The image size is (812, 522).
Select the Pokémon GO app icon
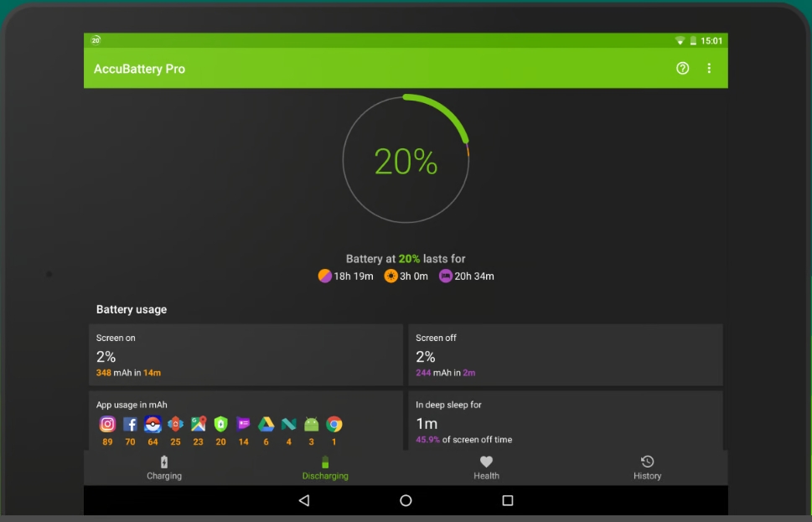(x=153, y=424)
